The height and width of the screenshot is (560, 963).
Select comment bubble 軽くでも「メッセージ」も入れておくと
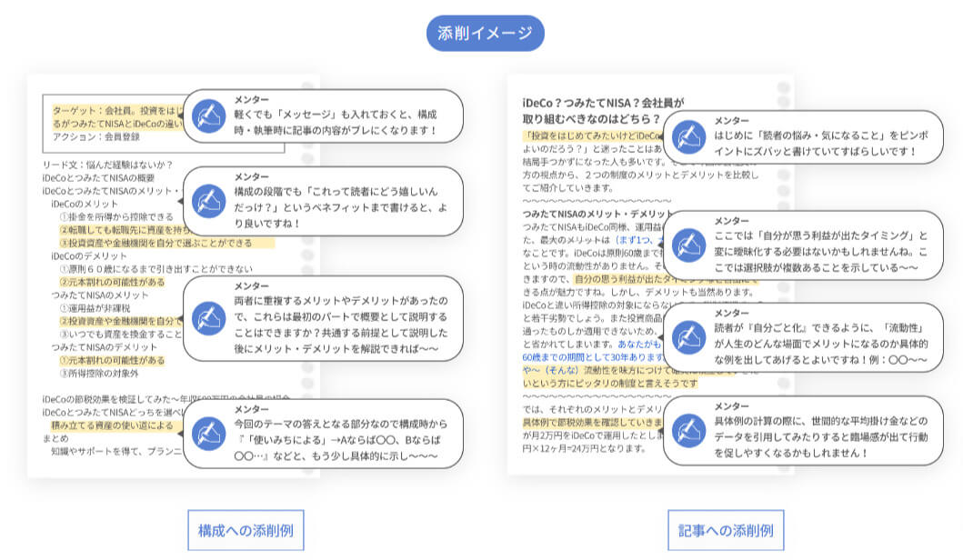pos(323,116)
